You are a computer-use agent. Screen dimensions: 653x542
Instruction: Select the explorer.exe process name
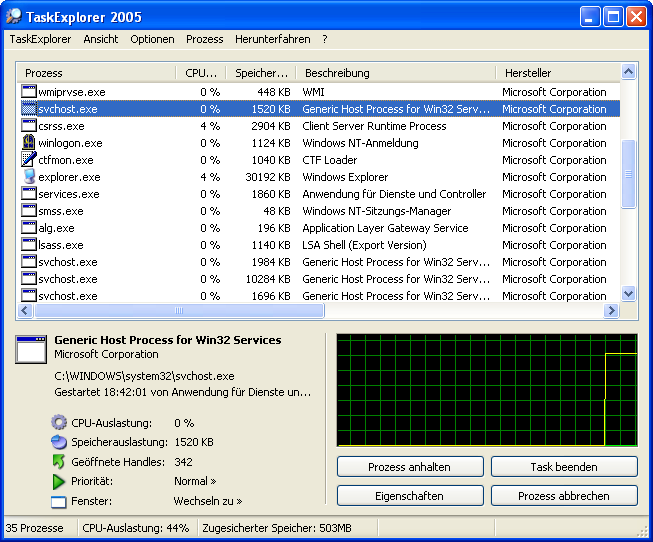(x=69, y=177)
